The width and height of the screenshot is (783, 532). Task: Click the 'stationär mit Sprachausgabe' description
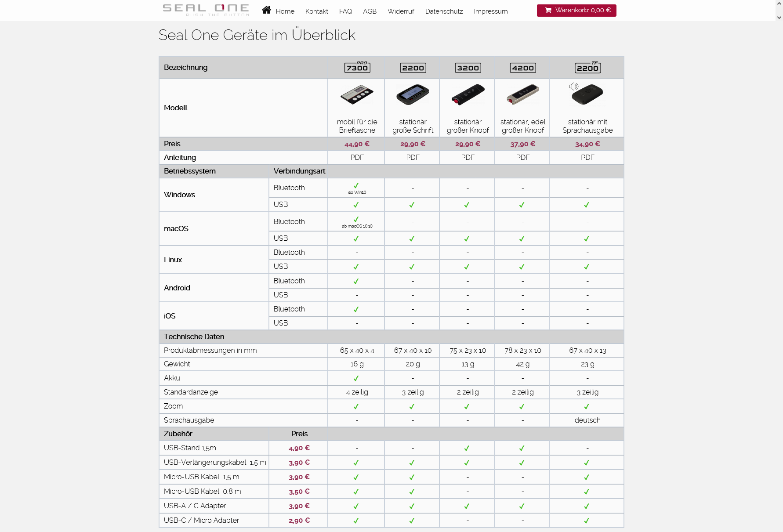pos(587,126)
